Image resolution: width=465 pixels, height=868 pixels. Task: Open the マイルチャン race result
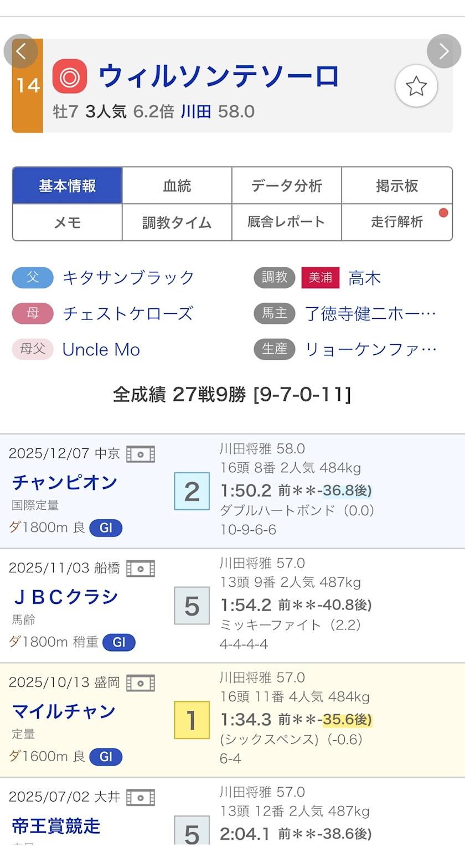click(64, 711)
